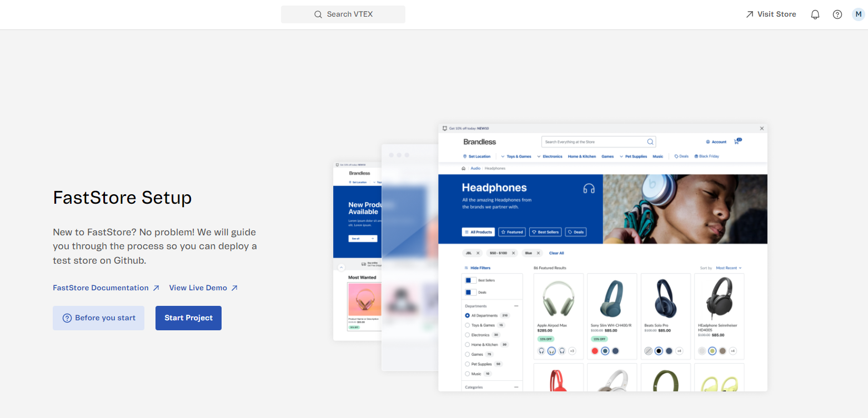This screenshot has height=418, width=868.
Task: Collapse the Categories filter section
Action: (x=516, y=387)
